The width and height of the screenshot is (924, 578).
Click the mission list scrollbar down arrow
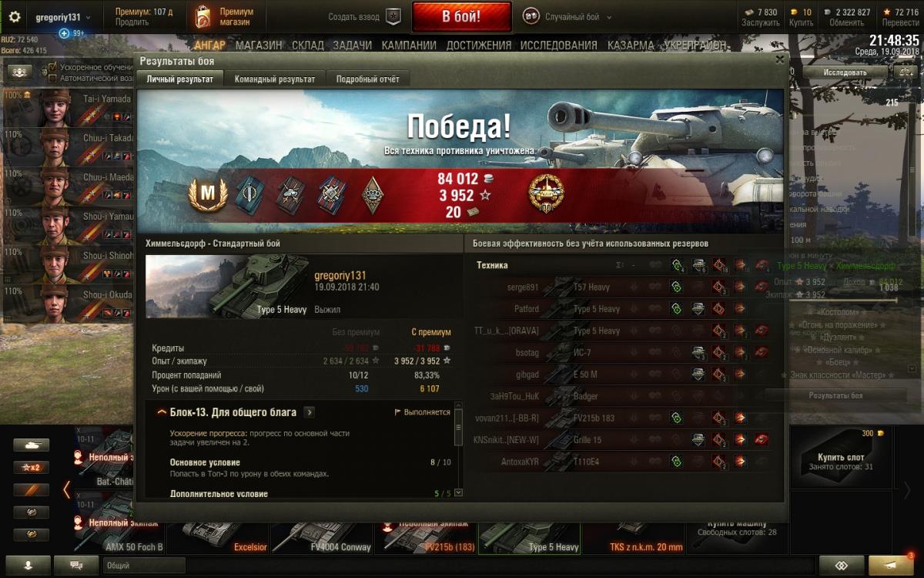(x=459, y=492)
